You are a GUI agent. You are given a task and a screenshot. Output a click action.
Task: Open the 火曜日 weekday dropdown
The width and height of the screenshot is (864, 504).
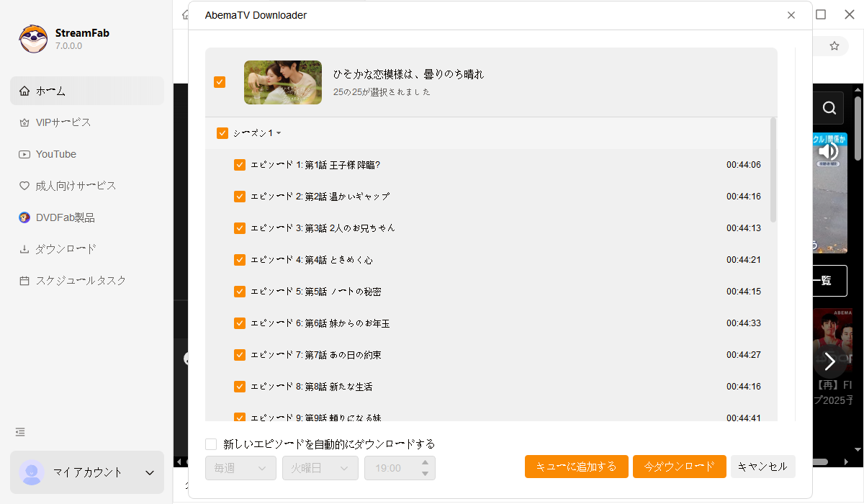pyautogui.click(x=320, y=468)
